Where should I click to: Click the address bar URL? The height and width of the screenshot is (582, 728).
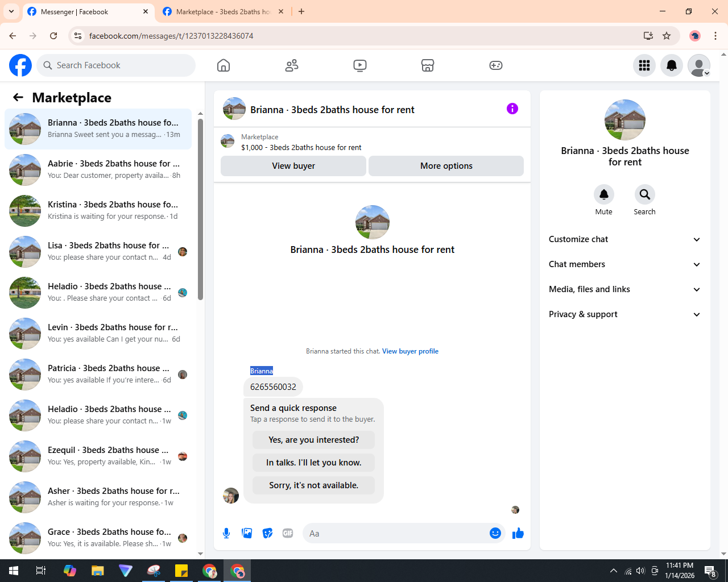click(x=171, y=36)
